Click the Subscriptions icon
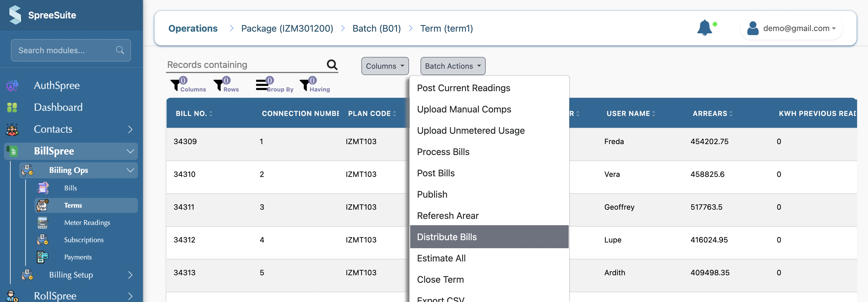This screenshot has height=302, width=868. 43,240
